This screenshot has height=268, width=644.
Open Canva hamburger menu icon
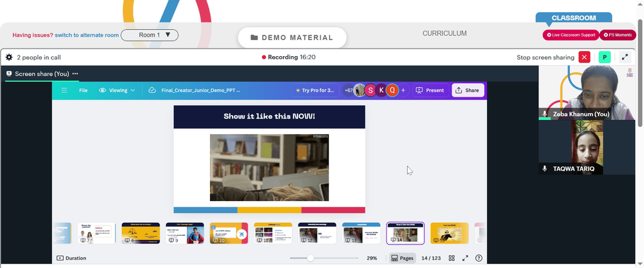pyautogui.click(x=64, y=90)
